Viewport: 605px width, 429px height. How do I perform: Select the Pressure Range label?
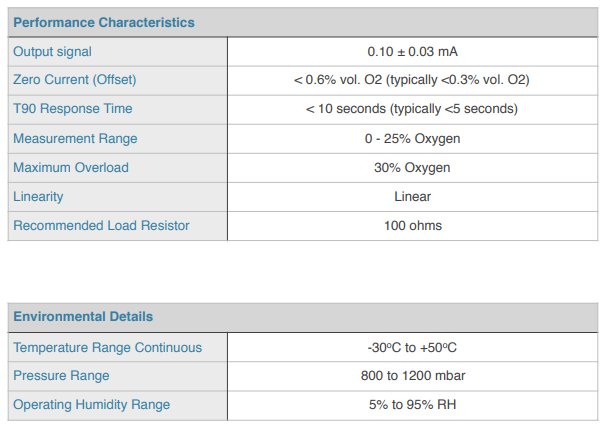pyautogui.click(x=61, y=376)
